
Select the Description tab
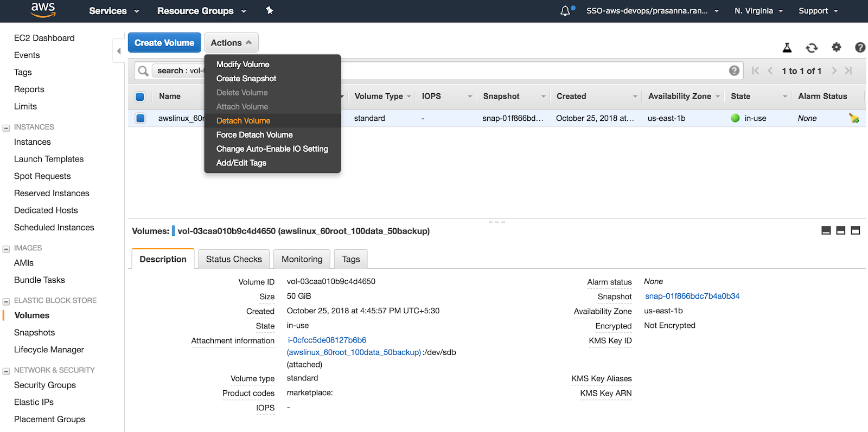(163, 259)
